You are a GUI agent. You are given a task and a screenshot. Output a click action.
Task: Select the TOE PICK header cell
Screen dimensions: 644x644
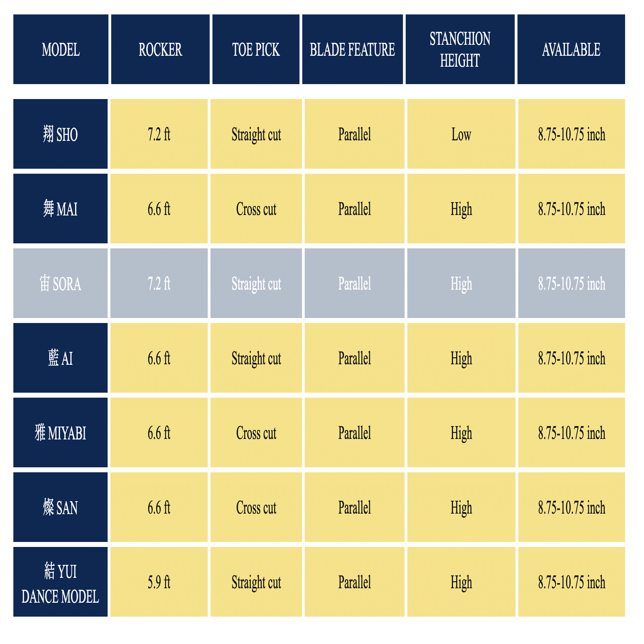click(256, 50)
